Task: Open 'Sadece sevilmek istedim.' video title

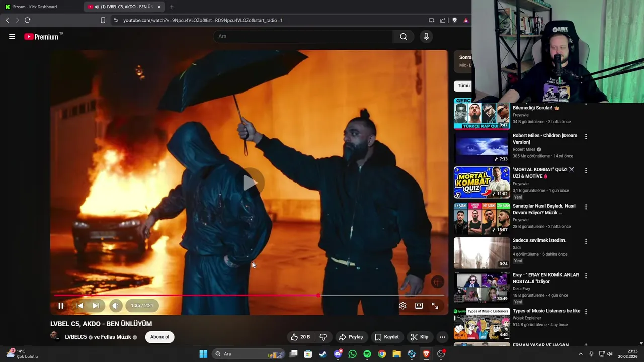Action: 539,240
